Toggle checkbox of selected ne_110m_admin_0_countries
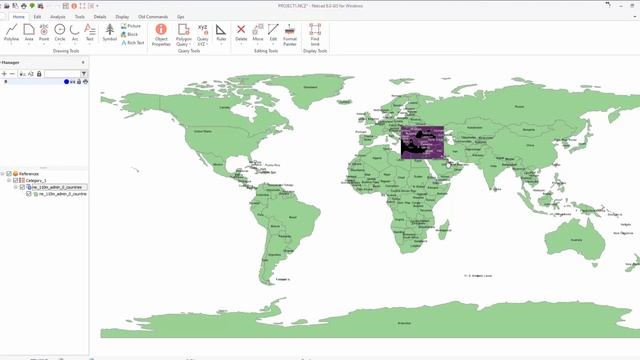This screenshot has width=640, height=360. [22, 187]
